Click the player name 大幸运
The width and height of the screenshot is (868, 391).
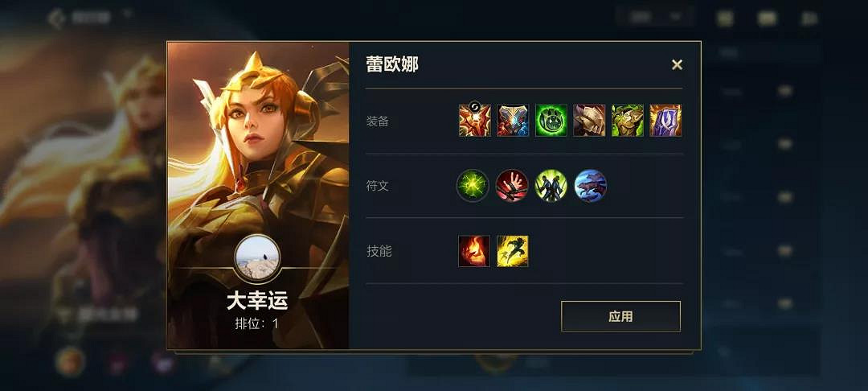coord(257,301)
